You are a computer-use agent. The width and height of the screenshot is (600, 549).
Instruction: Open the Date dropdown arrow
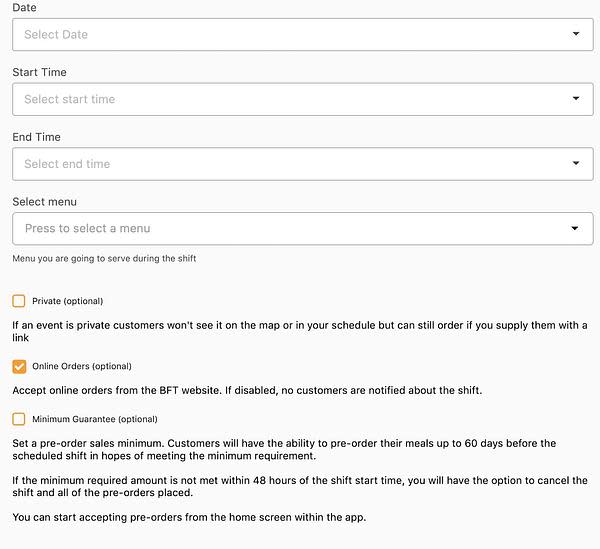click(x=576, y=34)
